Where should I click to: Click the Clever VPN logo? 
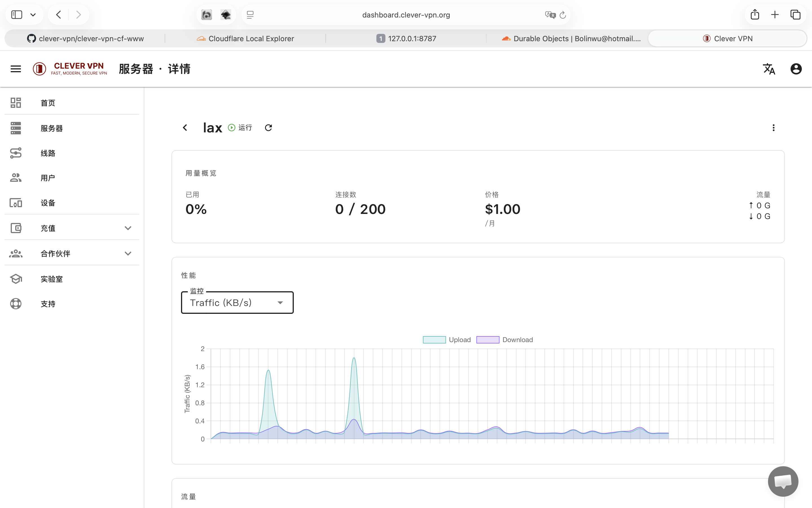[x=70, y=69]
